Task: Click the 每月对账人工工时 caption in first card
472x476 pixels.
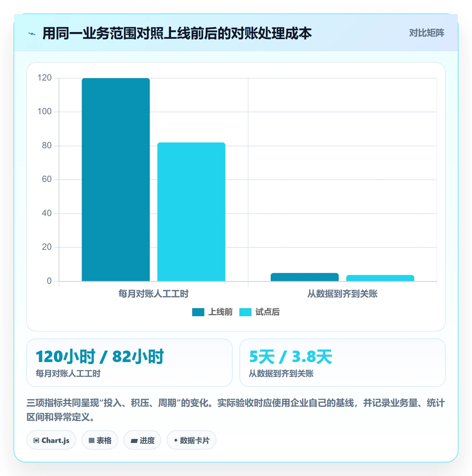Action: coord(68,374)
